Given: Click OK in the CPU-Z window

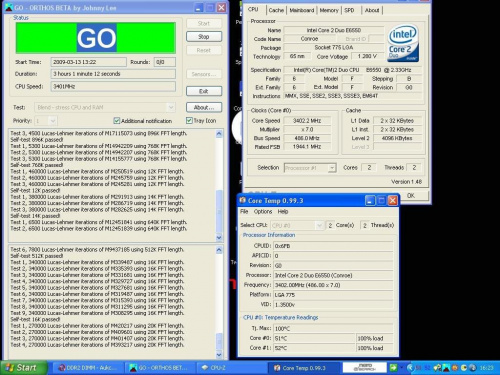Looking at the screenshot, I should coord(411,195).
